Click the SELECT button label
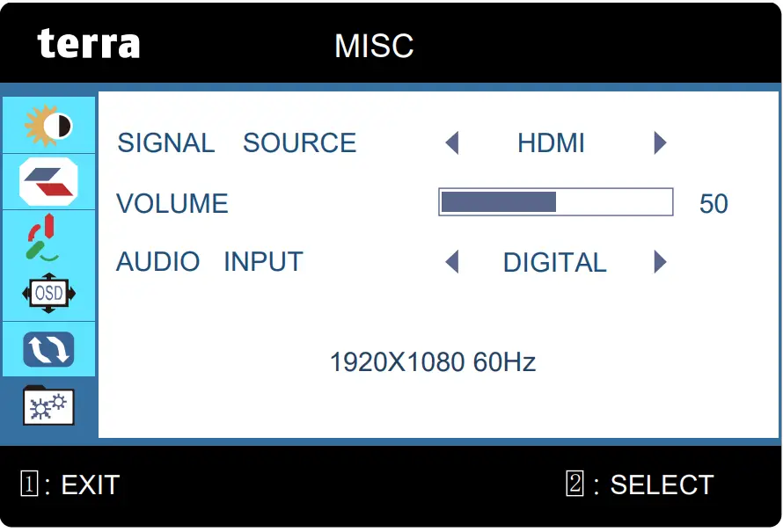The image size is (783, 532). tap(662, 485)
